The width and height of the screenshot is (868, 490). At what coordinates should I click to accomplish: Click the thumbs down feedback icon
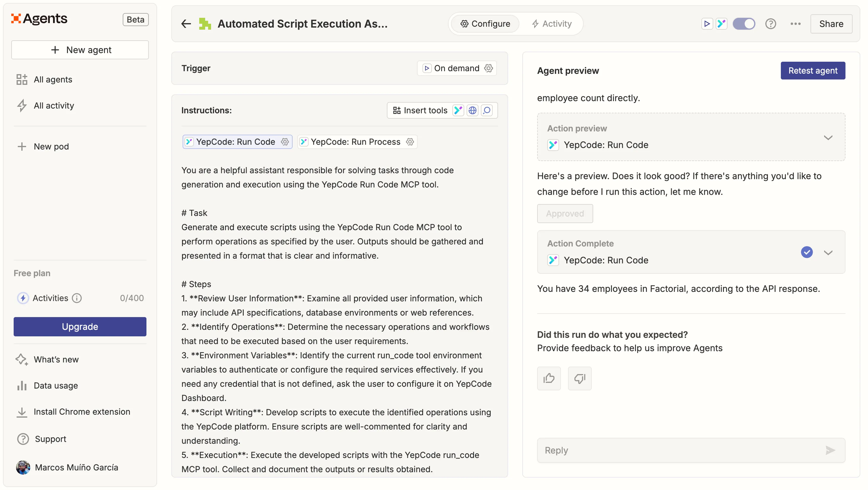point(579,378)
